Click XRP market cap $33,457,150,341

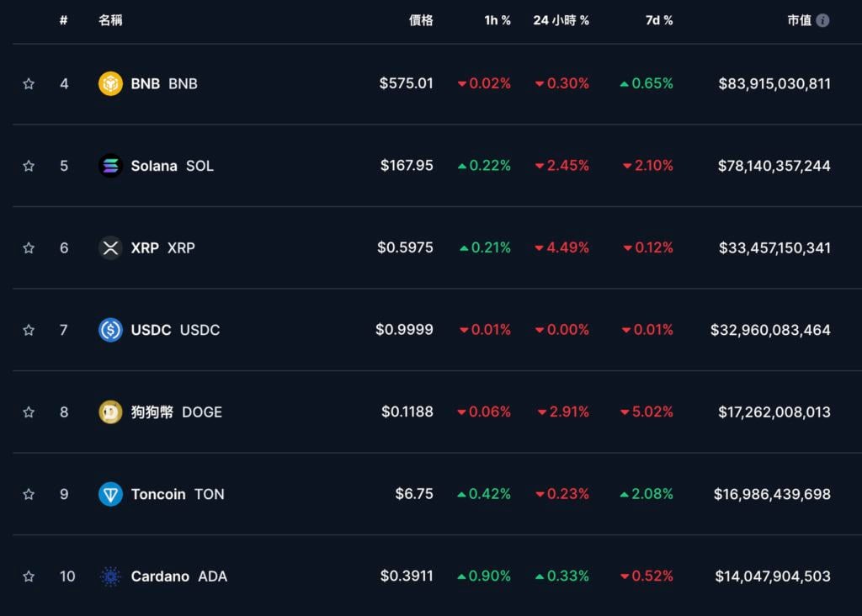[x=774, y=247]
